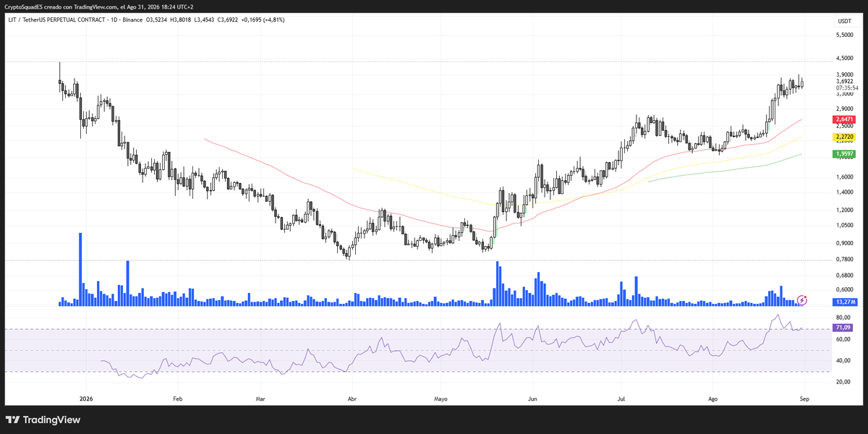
Task: Click the Feb label on time axis
Action: click(177, 399)
